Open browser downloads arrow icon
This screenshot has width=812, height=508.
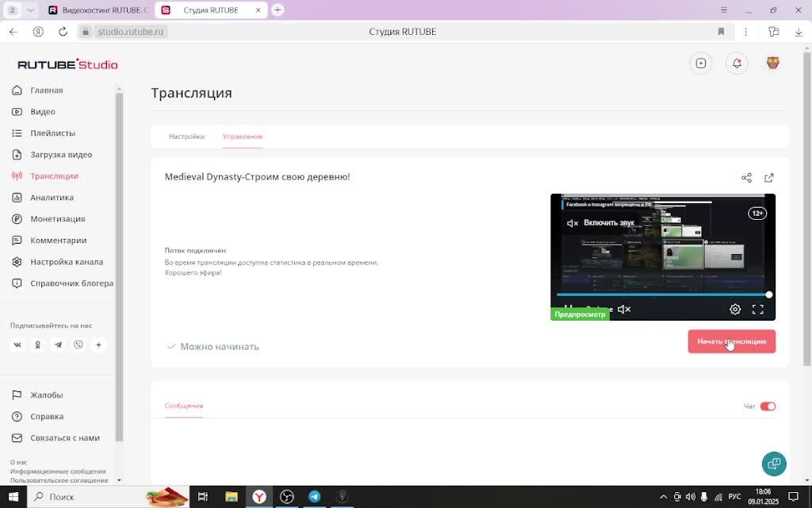tap(799, 32)
